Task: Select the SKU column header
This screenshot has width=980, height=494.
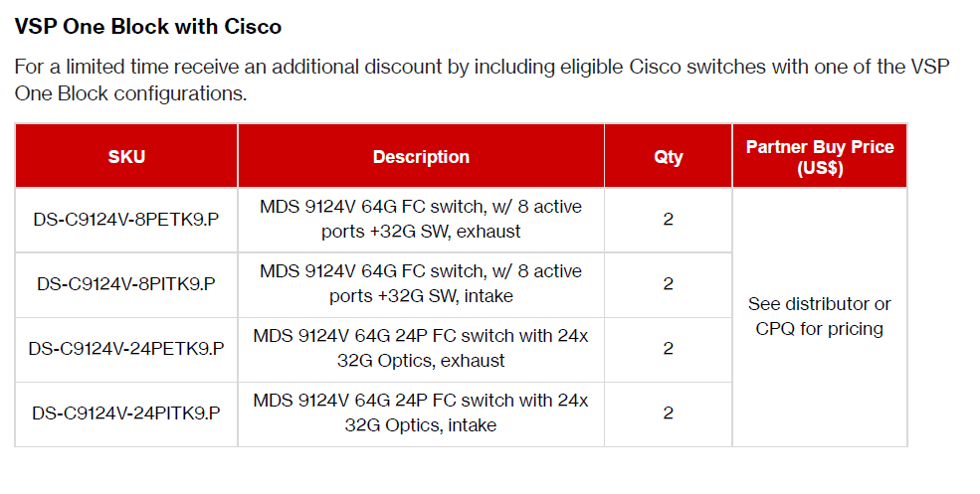Action: 126,157
